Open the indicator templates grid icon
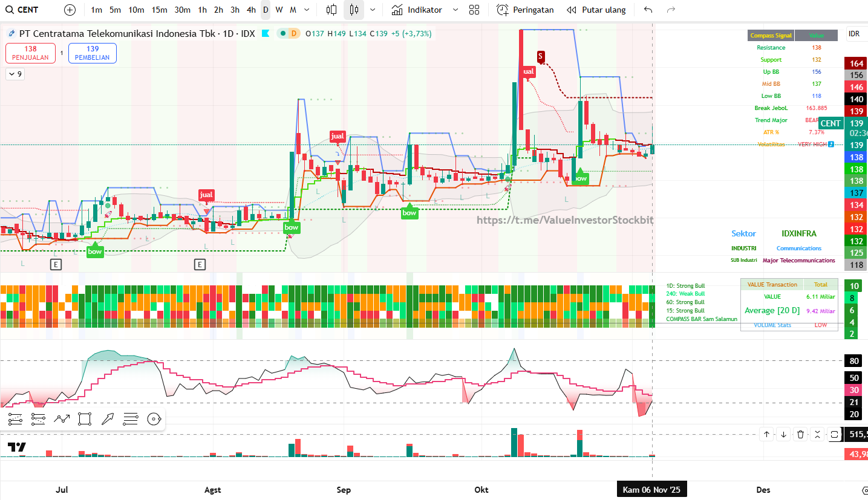The image size is (868, 500). 474,10
